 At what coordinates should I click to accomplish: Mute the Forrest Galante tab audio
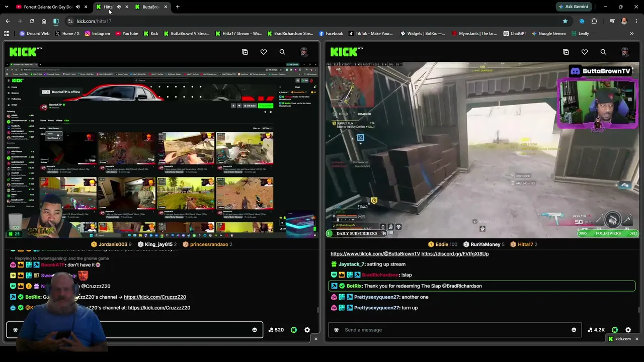point(78,7)
